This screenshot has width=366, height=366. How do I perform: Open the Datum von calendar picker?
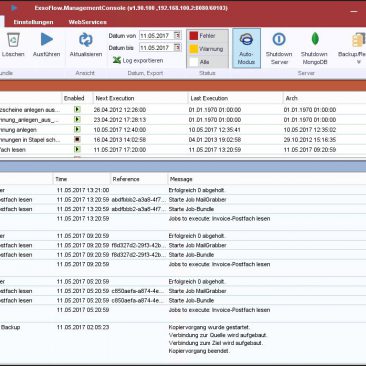tap(178, 35)
